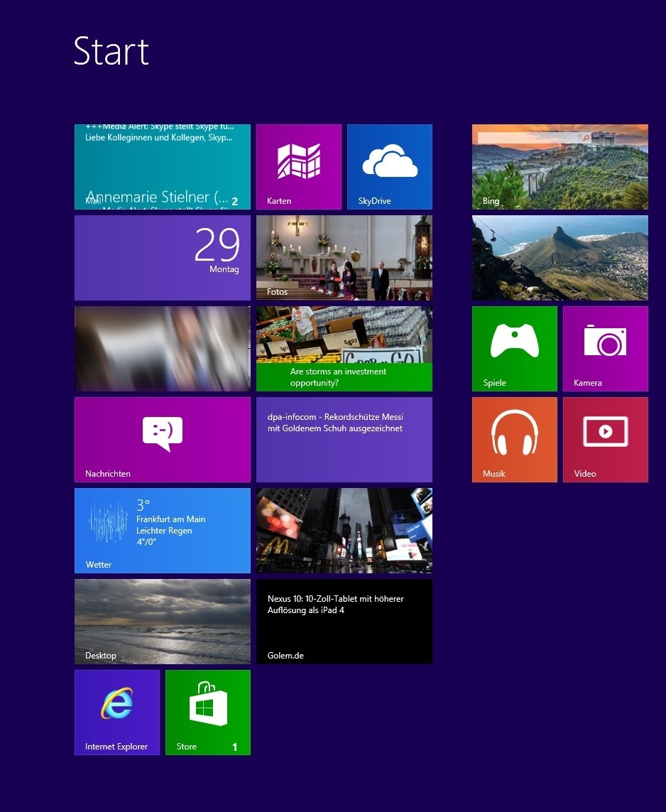Open the Wetter tile for Frankfurt am Main
This screenshot has width=666, height=812.
click(x=163, y=530)
